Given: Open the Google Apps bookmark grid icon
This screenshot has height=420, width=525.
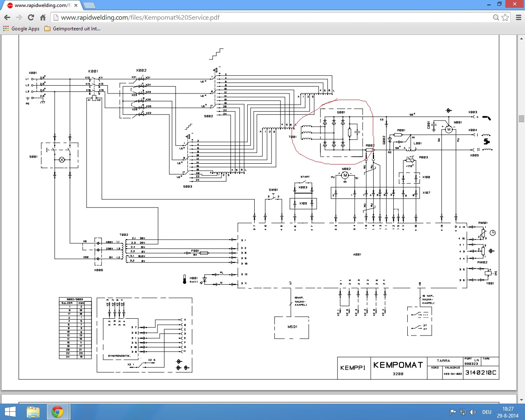Looking at the screenshot, I should point(6,29).
